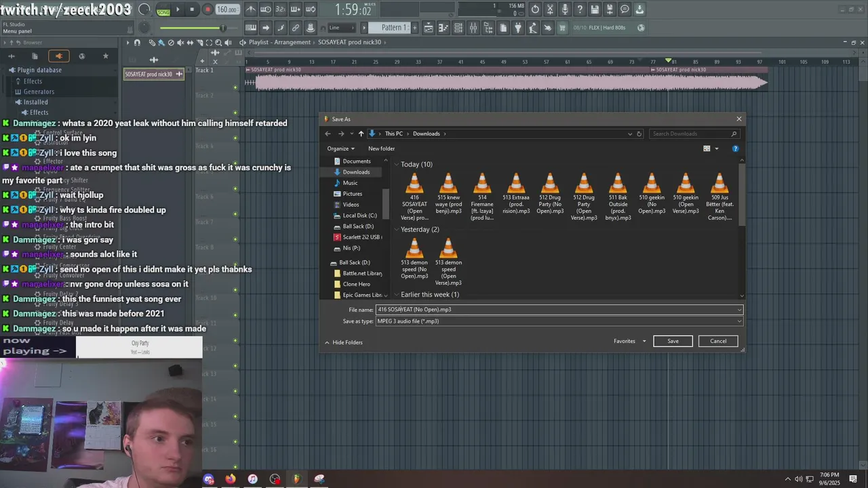Click the red record button
868x488 pixels.
(x=208, y=9)
